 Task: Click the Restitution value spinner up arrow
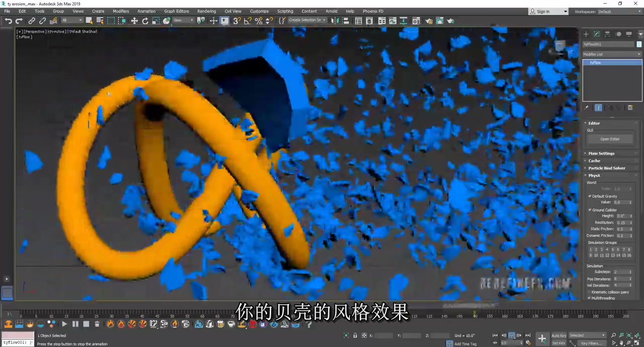(631, 220)
